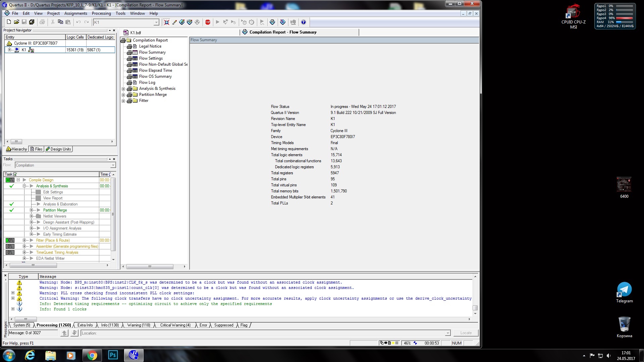This screenshot has height=362, width=644.
Task: Expand the Fitter (Place & Route) task
Action: tap(24, 240)
